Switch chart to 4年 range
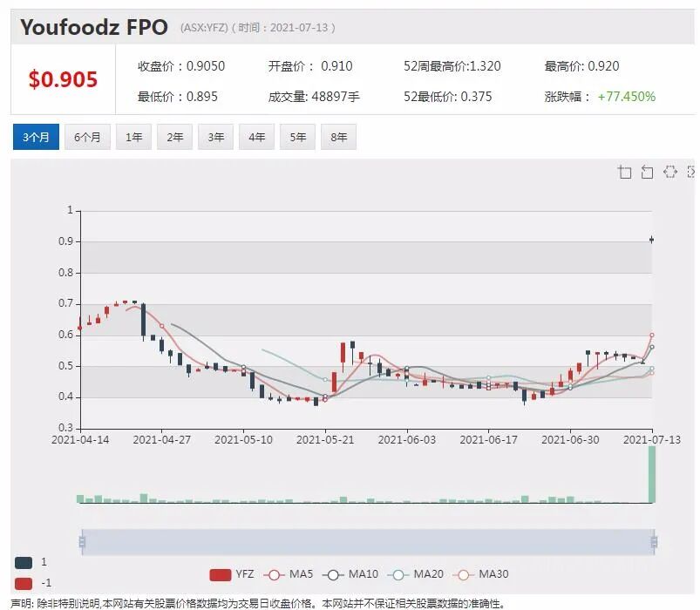700x610 pixels. [256, 137]
